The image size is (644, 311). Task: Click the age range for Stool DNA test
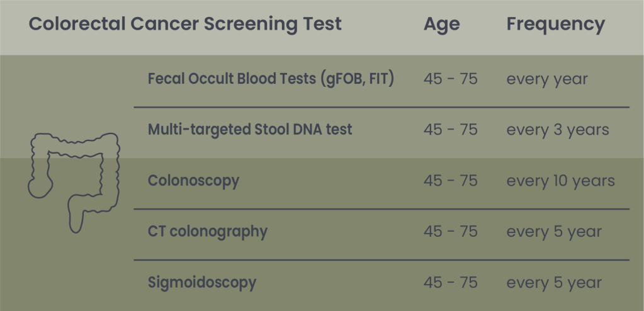tap(450, 130)
